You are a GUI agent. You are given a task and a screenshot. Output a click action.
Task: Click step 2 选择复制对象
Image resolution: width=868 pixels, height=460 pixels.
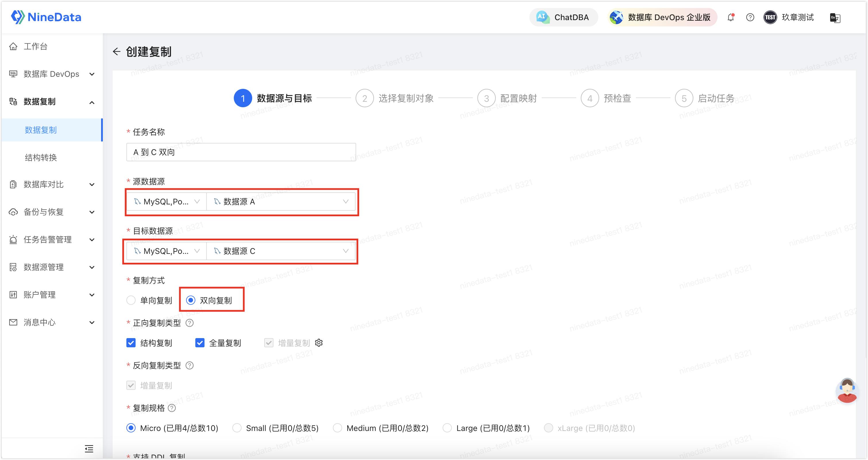click(395, 98)
